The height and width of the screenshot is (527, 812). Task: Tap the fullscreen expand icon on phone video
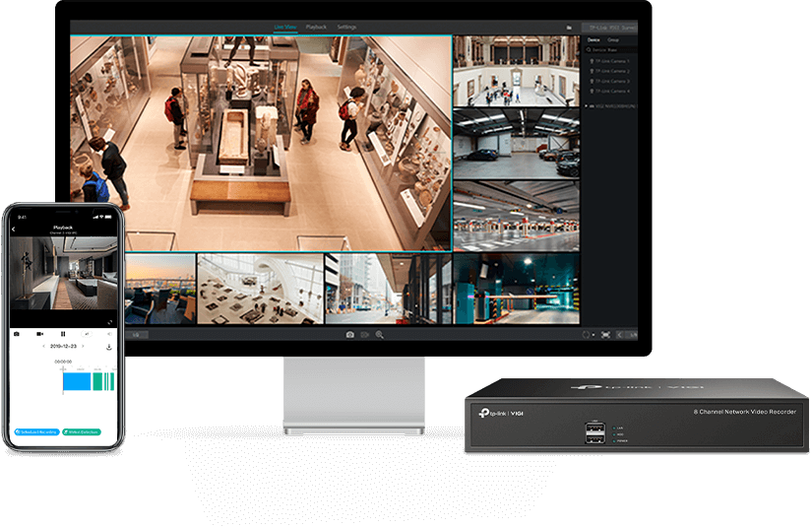[x=110, y=322]
